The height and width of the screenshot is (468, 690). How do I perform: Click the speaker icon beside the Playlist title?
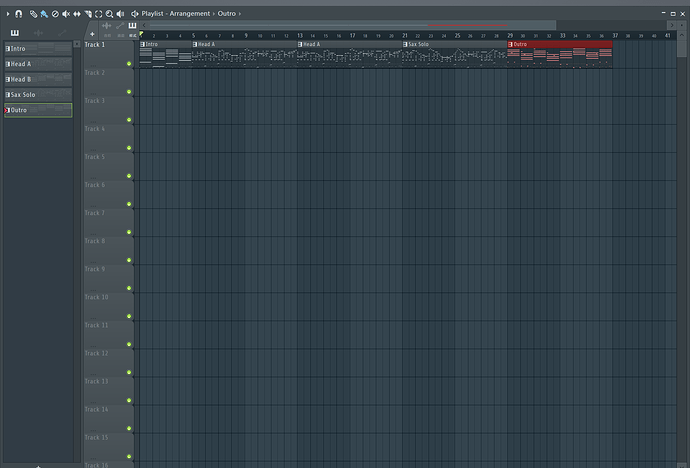click(135, 14)
